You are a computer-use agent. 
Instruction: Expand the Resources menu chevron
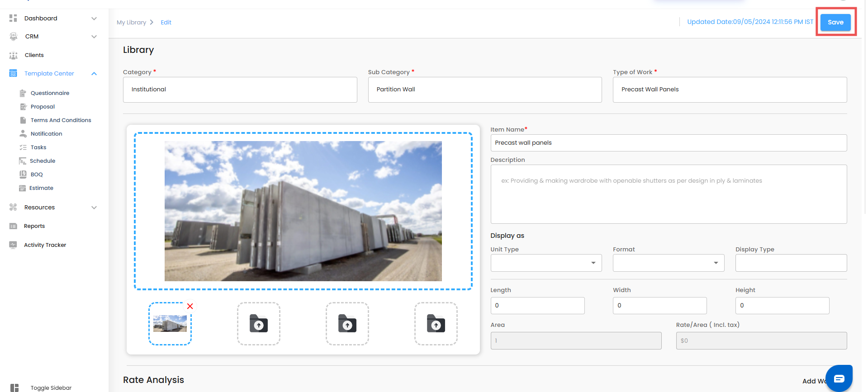94,208
